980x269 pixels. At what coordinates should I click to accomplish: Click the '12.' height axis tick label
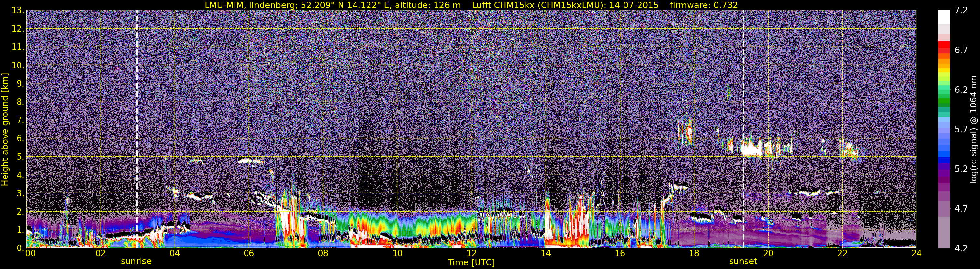[x=18, y=29]
